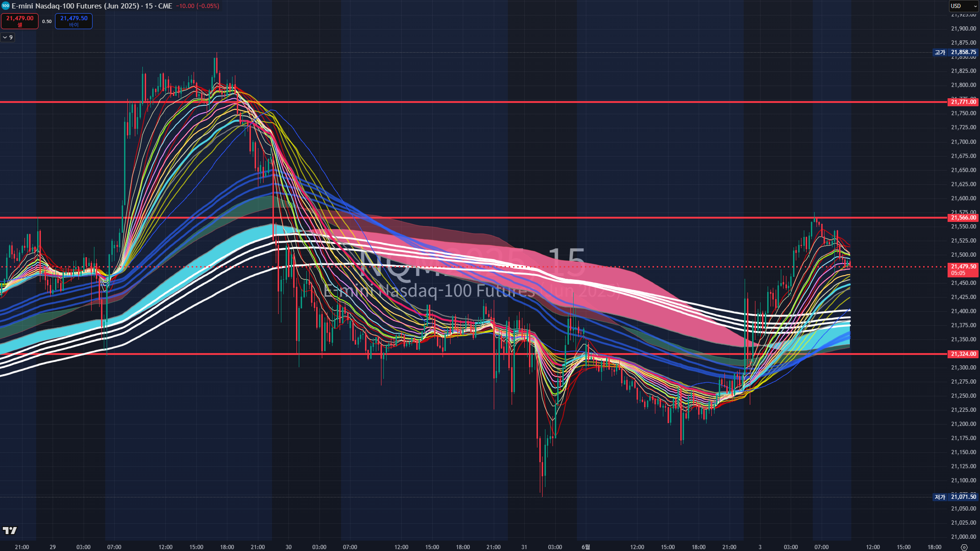Open chart settings hexagon gear icon
The height and width of the screenshot is (551, 980).
[x=964, y=547]
